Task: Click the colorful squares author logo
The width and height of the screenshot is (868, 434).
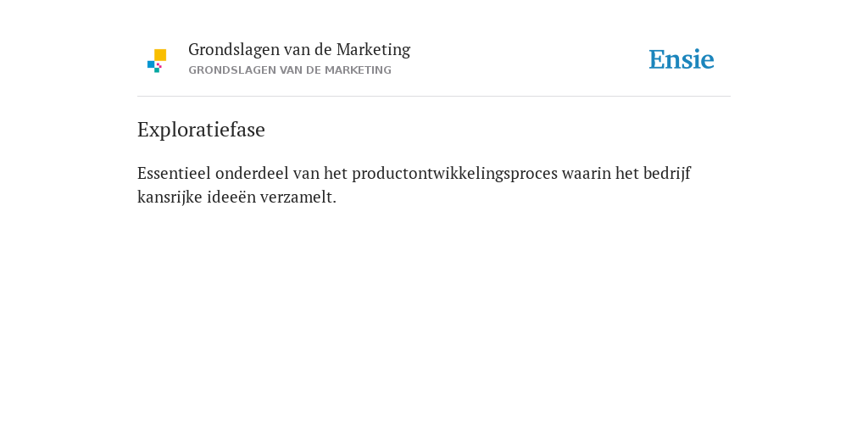Action: tap(157, 61)
